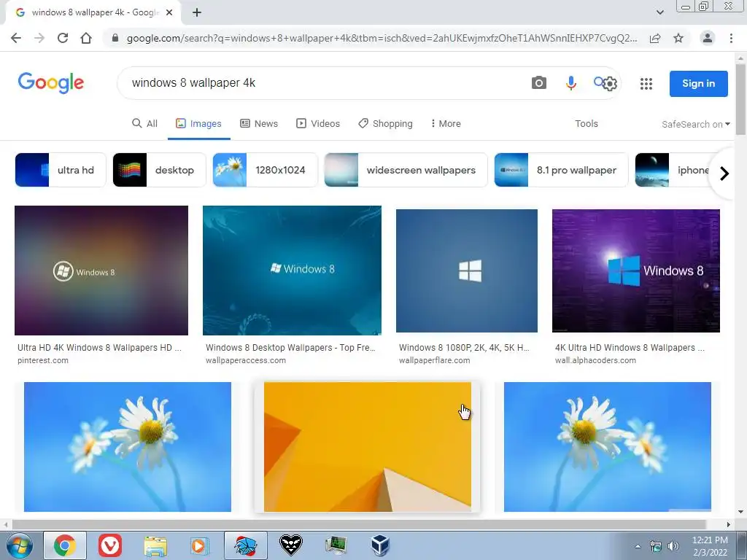Search by image using the camera icon
Image resolution: width=747 pixels, height=560 pixels.
[539, 83]
